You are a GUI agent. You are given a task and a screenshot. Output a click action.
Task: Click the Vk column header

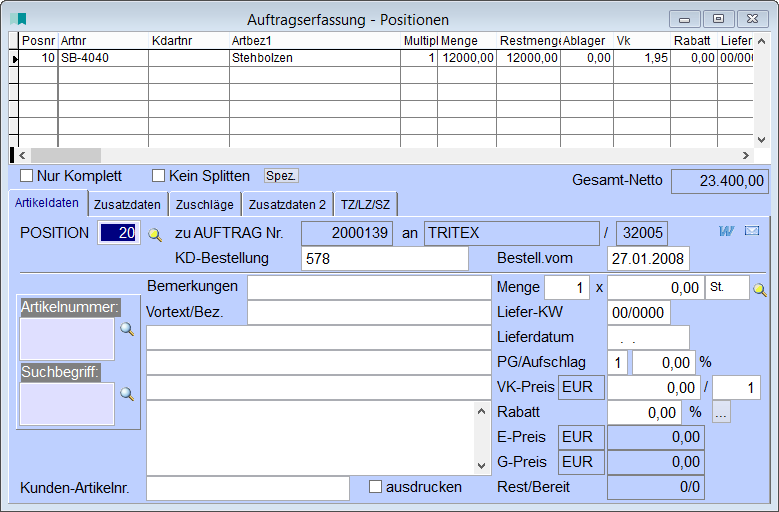(x=642, y=41)
